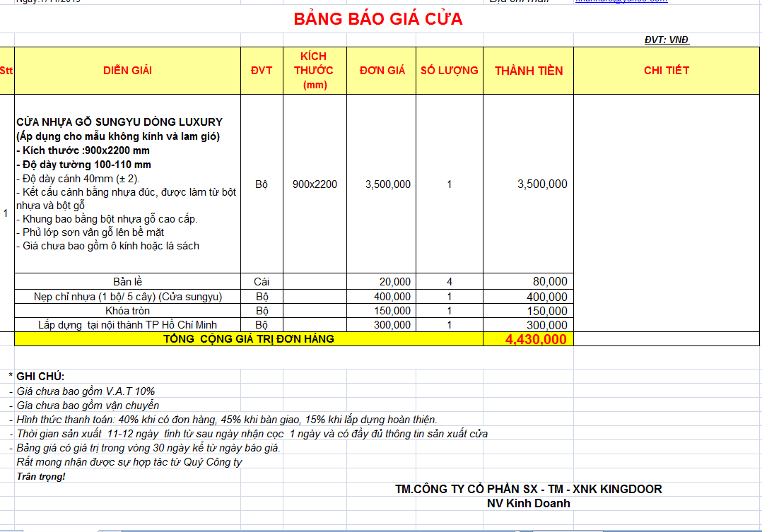Click Bộ unit in Khóa tròn row
The height and width of the screenshot is (532, 762).
coord(262,310)
